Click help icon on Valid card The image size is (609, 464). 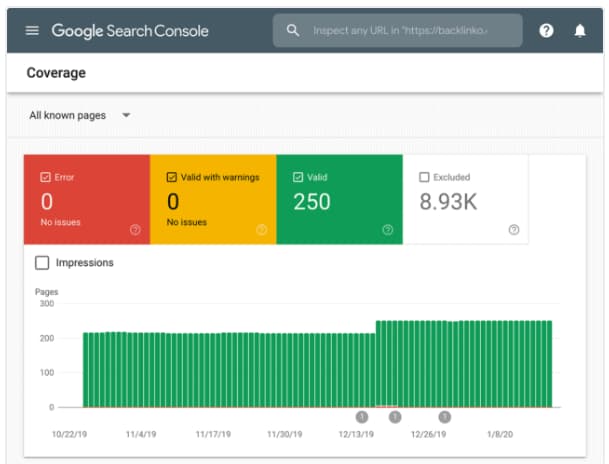387,229
